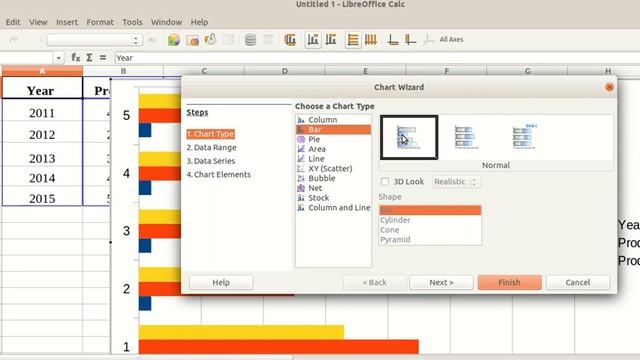640x360 pixels.
Task: Click the Sum sigma icon
Action: (x=89, y=58)
